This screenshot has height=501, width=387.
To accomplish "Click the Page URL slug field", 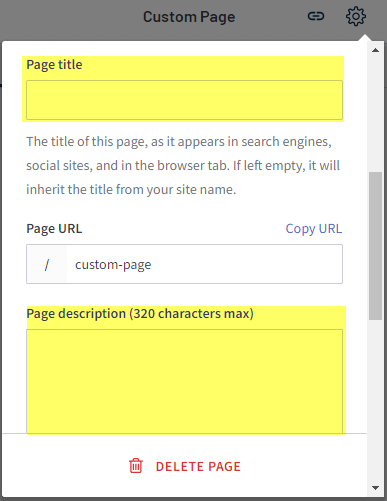I will tap(204, 264).
